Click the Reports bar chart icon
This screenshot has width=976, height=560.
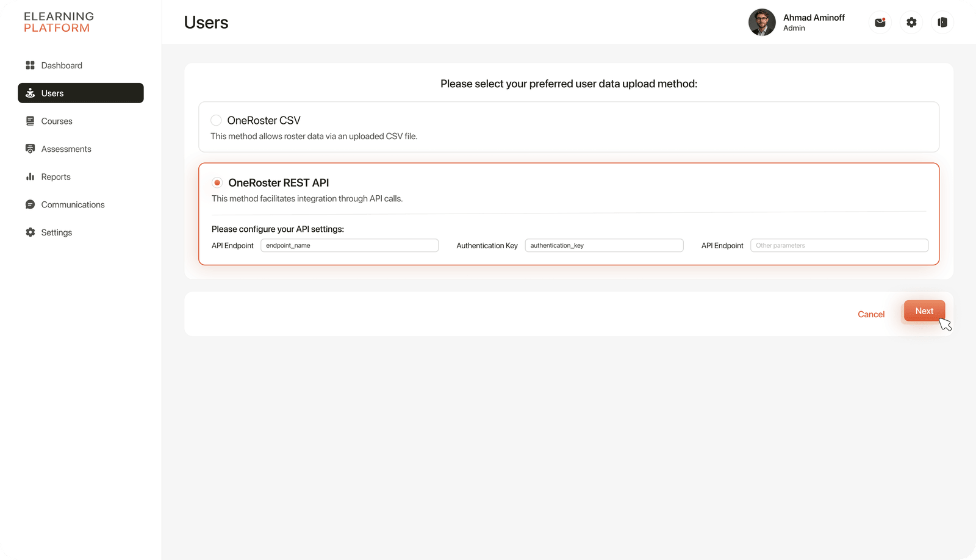point(30,177)
